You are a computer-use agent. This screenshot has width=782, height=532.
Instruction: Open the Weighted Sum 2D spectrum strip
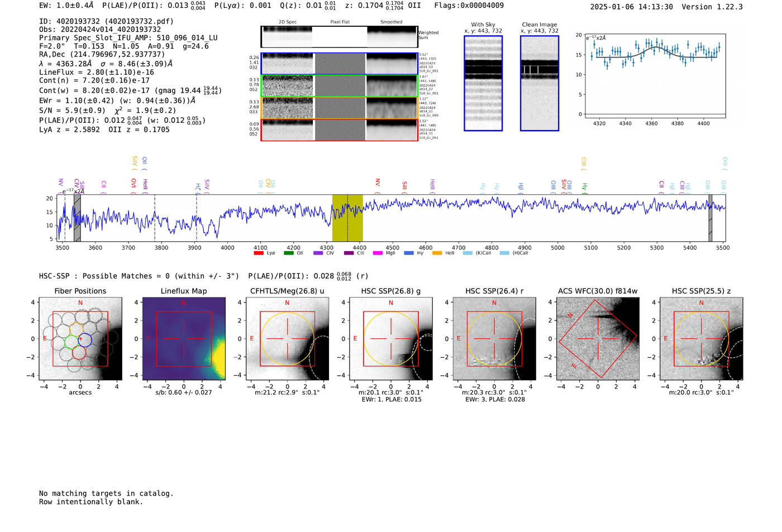(339, 37)
